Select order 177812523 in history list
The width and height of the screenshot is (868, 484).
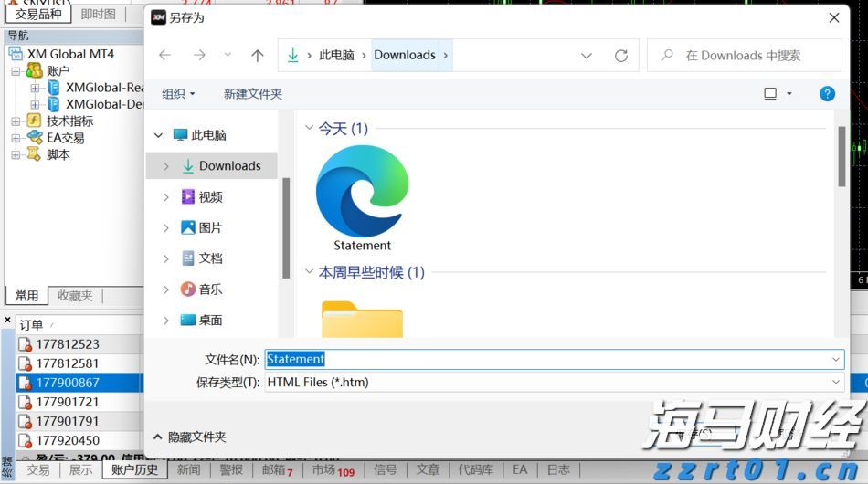68,344
